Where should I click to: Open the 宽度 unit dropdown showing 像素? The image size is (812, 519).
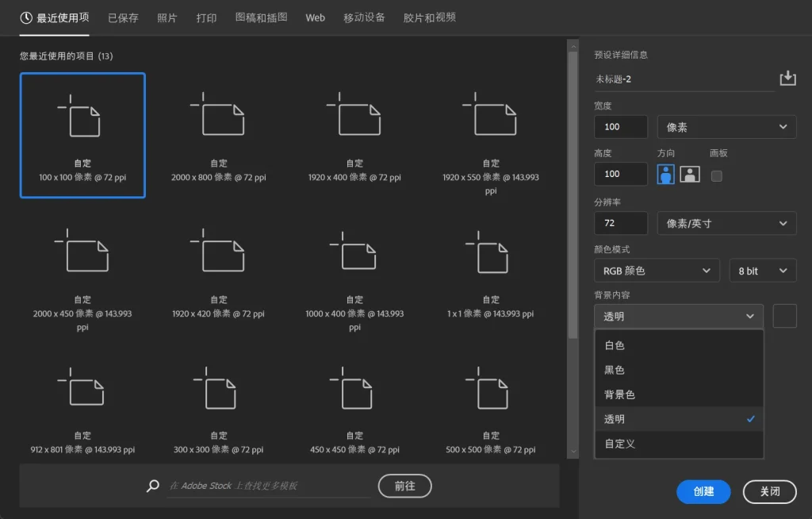coord(726,127)
